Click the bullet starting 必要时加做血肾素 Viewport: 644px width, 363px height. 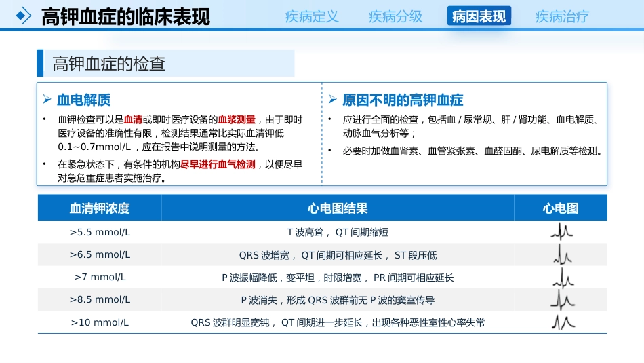(473, 151)
